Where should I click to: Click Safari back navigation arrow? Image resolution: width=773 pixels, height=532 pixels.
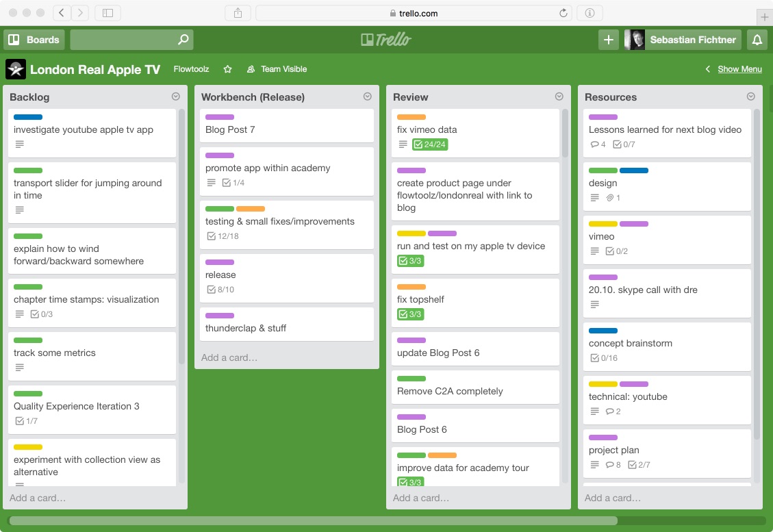61,13
